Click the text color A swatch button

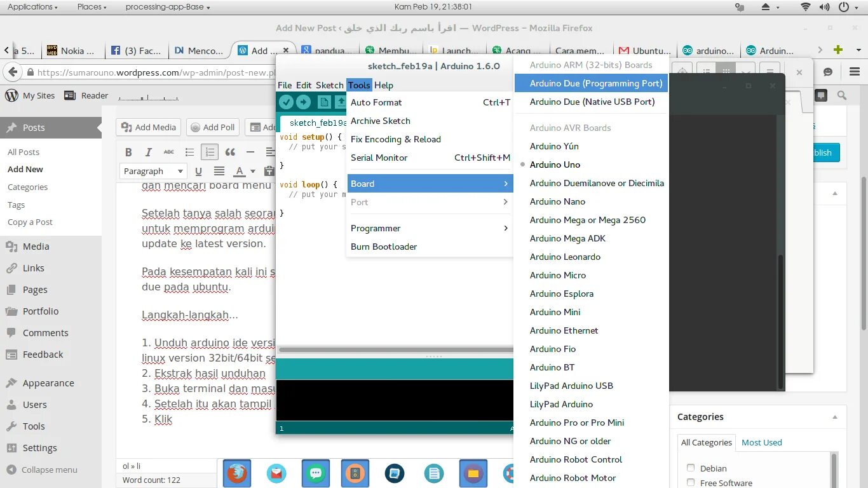pyautogui.click(x=240, y=171)
